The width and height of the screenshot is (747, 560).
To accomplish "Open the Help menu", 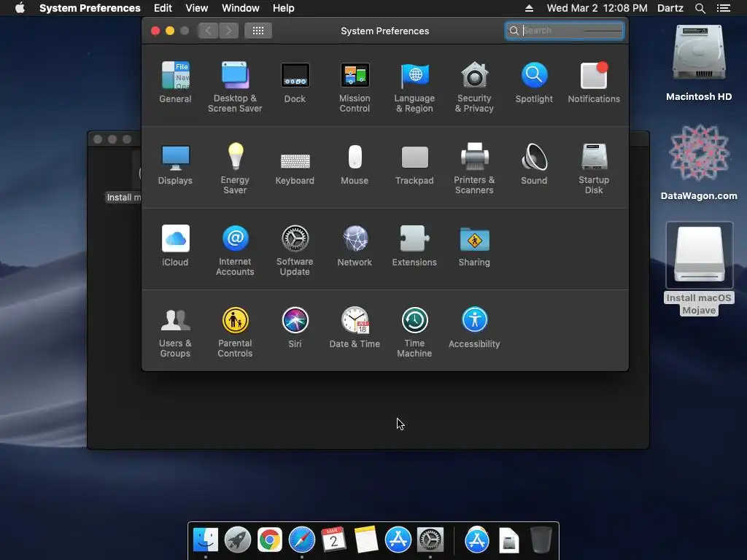I will pyautogui.click(x=284, y=8).
